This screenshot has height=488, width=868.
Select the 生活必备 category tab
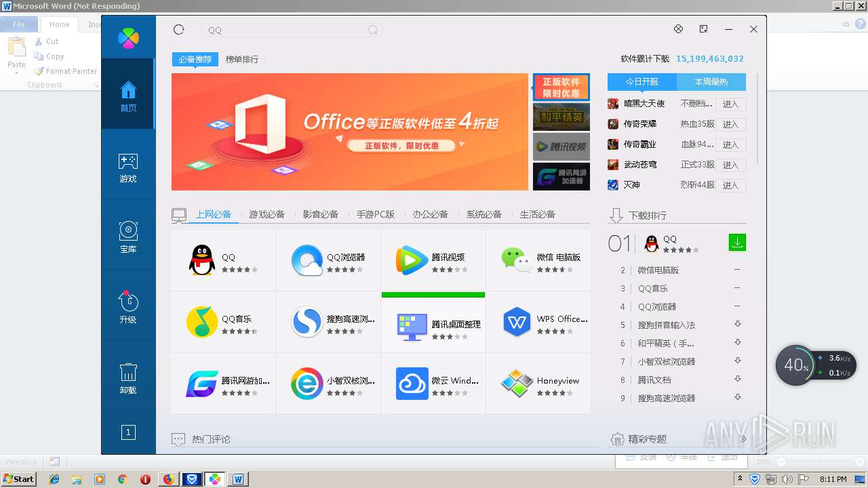(x=537, y=214)
